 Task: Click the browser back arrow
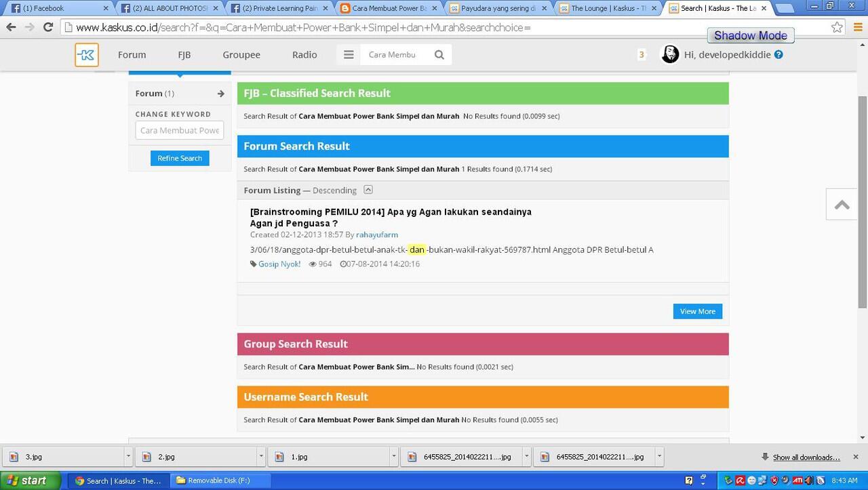coord(11,27)
